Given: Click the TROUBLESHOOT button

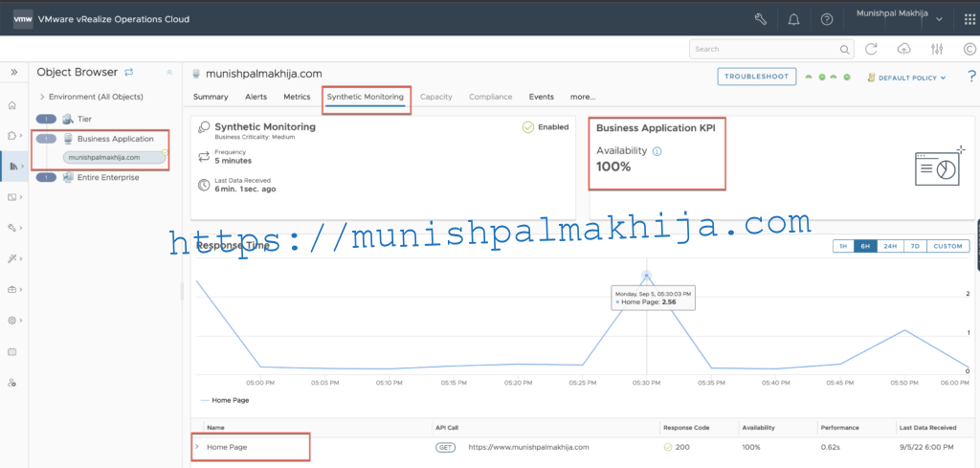Looking at the screenshot, I should [x=756, y=77].
